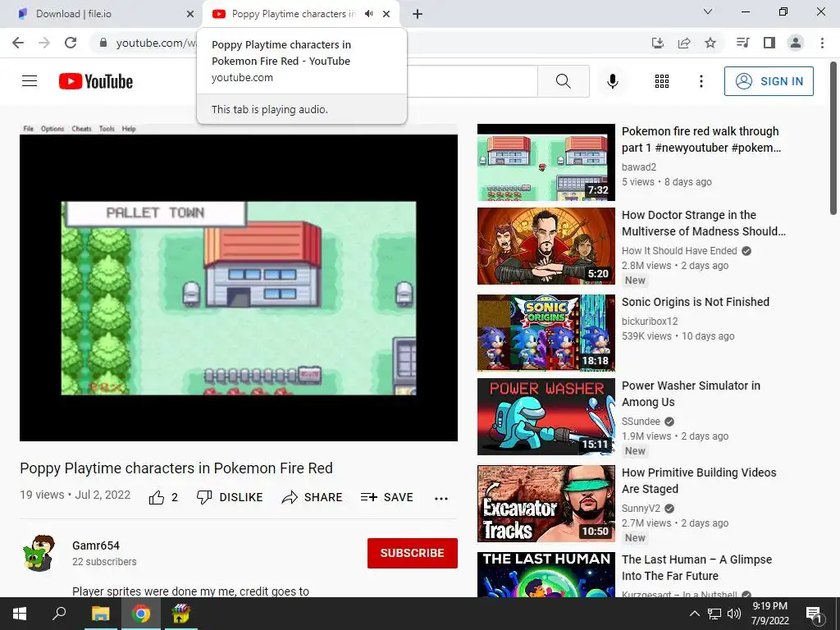
Task: Open YouTube settings three-dot menu beside apps
Action: (x=701, y=81)
